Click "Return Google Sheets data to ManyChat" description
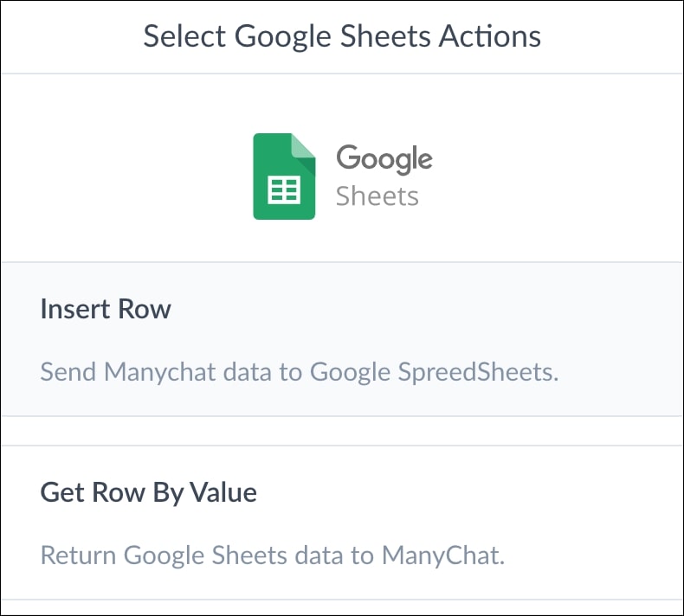The image size is (684, 616). [272, 555]
